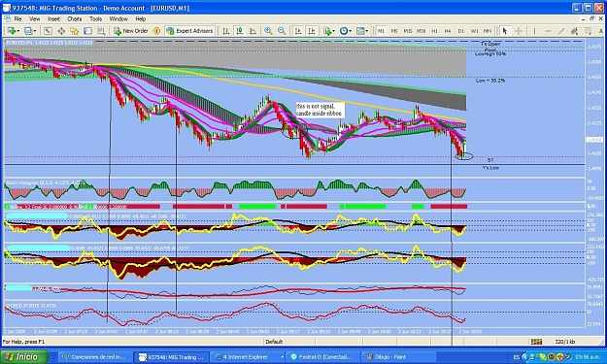
Task: Open the View menu
Action: 34,19
